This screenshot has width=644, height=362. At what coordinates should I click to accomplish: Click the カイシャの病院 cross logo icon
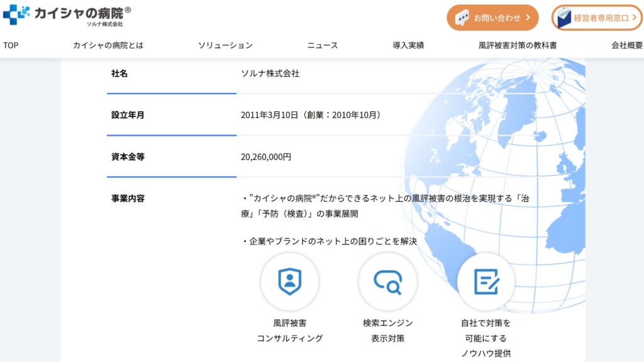[14, 14]
